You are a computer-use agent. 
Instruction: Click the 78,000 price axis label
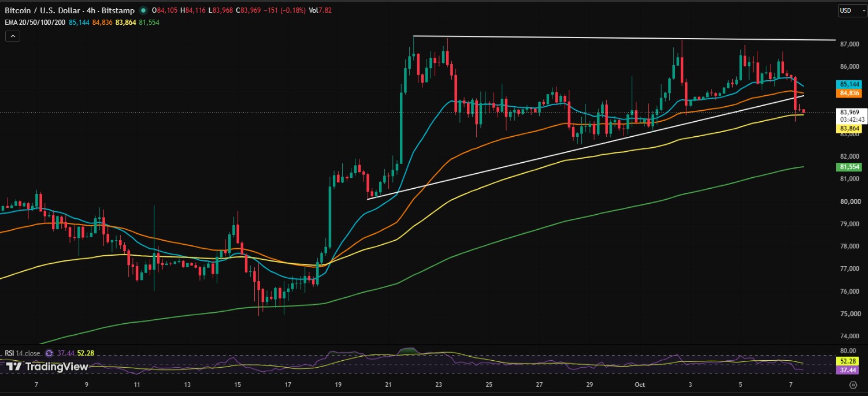coord(850,246)
